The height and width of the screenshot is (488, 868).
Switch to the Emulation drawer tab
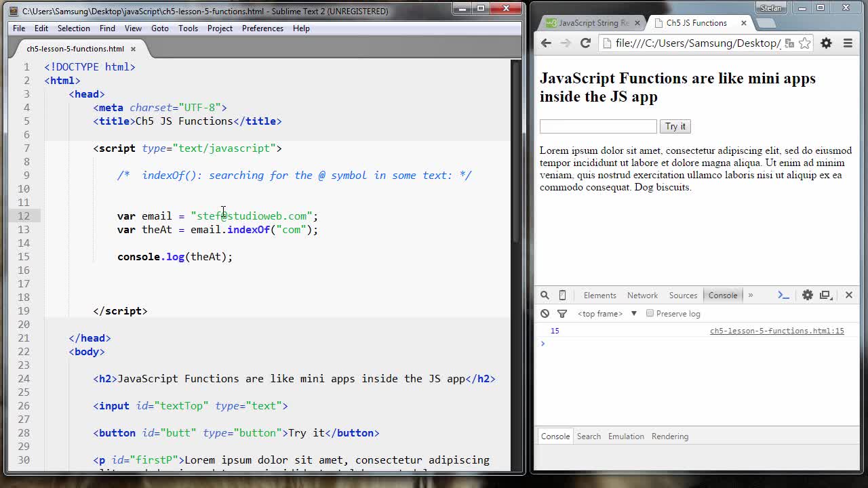(x=626, y=436)
